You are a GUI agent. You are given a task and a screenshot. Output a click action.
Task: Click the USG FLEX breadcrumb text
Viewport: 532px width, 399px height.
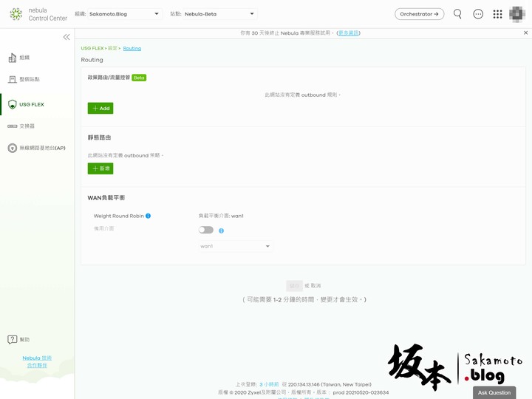(x=92, y=49)
